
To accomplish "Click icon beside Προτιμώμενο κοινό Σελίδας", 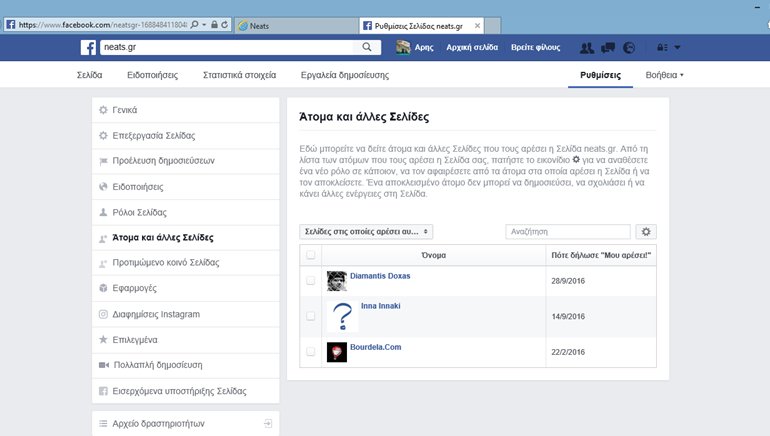I will tap(103, 263).
